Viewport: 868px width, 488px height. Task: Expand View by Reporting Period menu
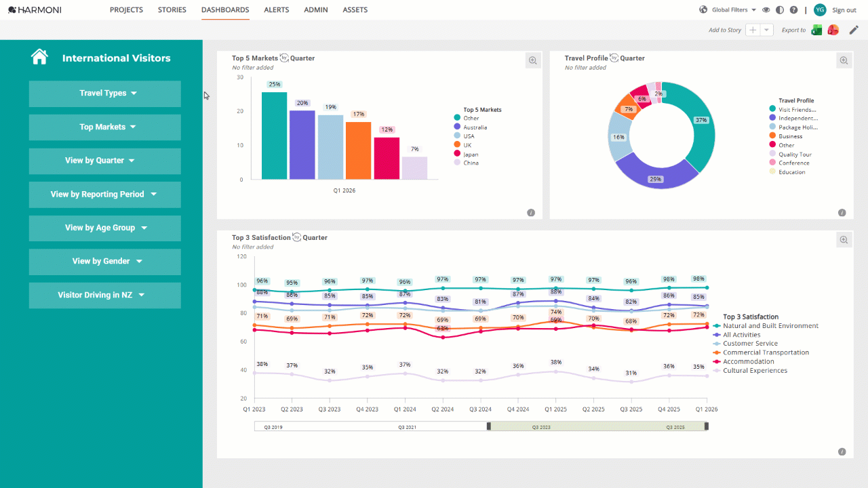click(x=104, y=194)
